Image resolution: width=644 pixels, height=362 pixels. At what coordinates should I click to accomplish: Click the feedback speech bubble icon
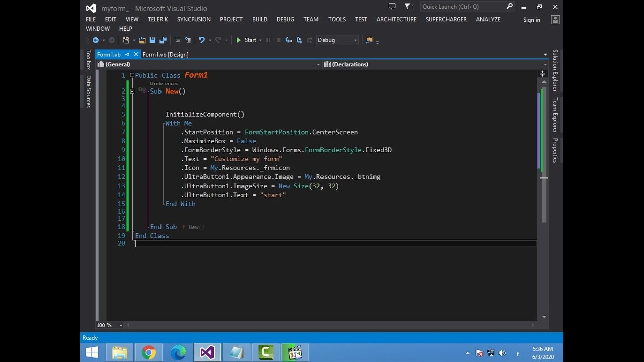pyautogui.click(x=392, y=7)
